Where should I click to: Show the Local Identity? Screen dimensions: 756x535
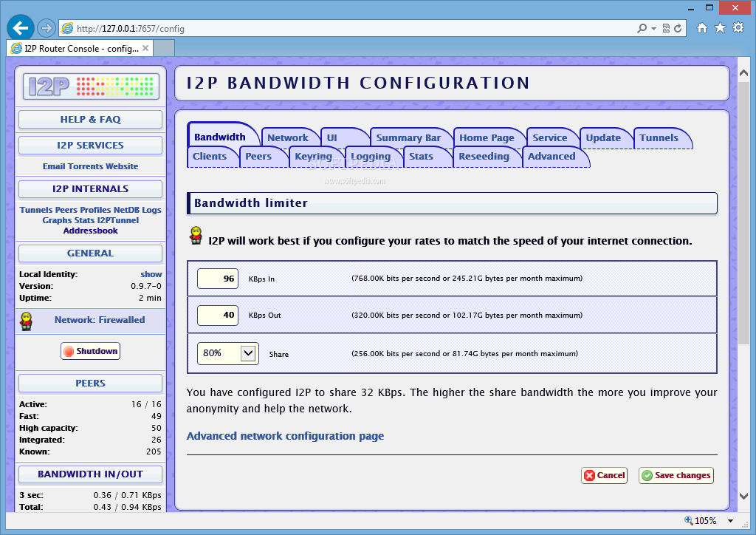click(151, 274)
